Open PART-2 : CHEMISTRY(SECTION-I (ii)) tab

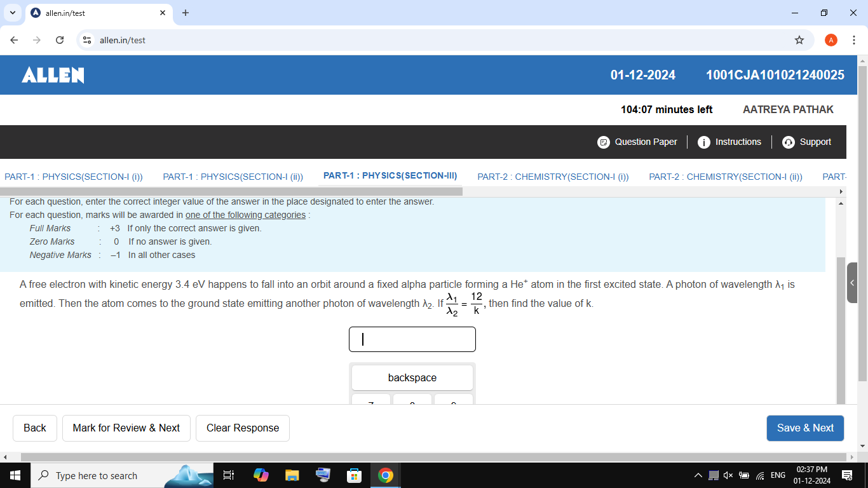726,177
